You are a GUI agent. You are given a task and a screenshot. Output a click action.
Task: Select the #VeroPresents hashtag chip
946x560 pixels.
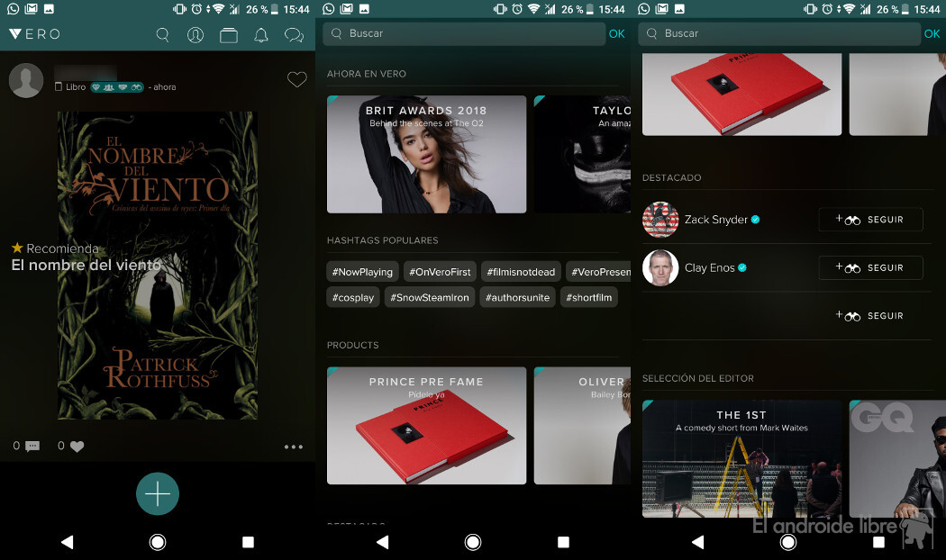(x=598, y=272)
